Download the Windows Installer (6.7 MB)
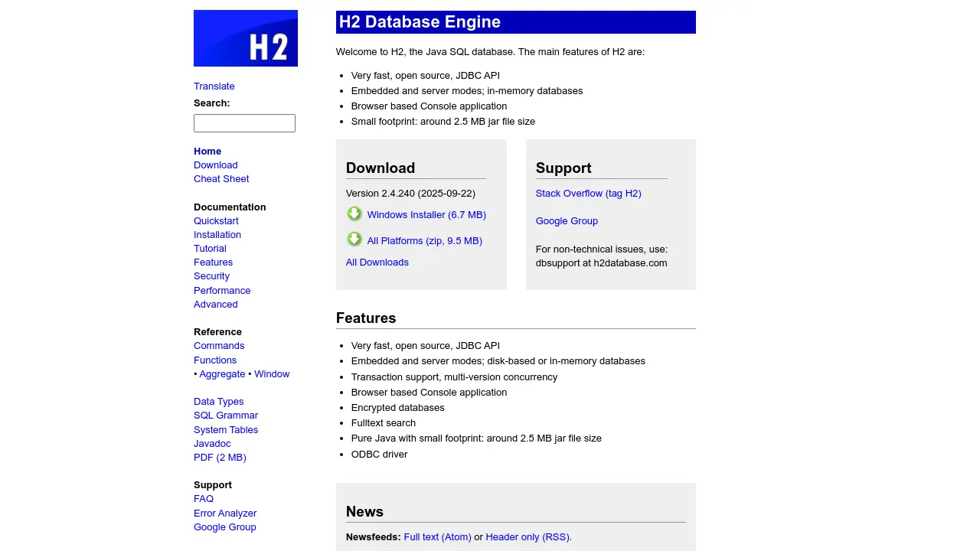Viewport: 980px width, 551px height. pos(426,215)
